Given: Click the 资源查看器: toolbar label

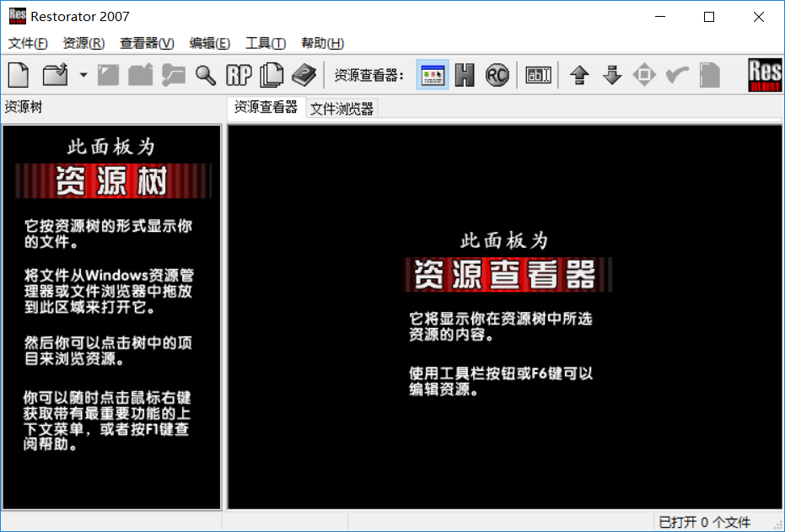Looking at the screenshot, I should click(x=369, y=75).
